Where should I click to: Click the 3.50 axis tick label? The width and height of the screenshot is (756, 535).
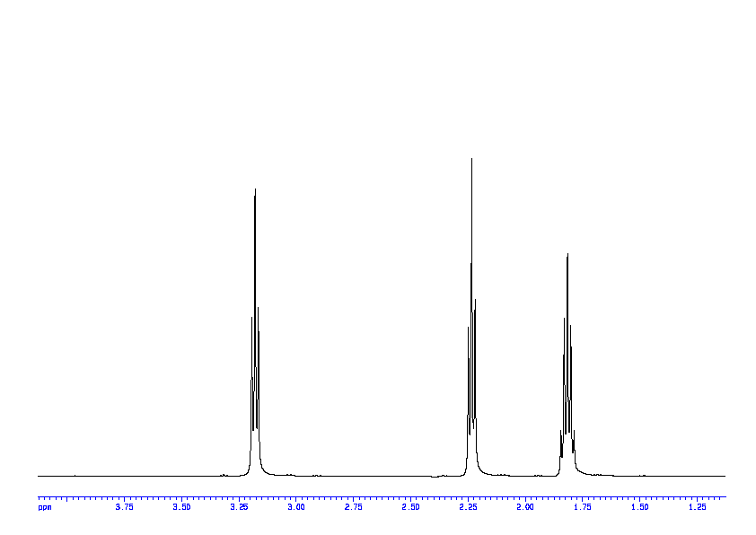(x=181, y=507)
